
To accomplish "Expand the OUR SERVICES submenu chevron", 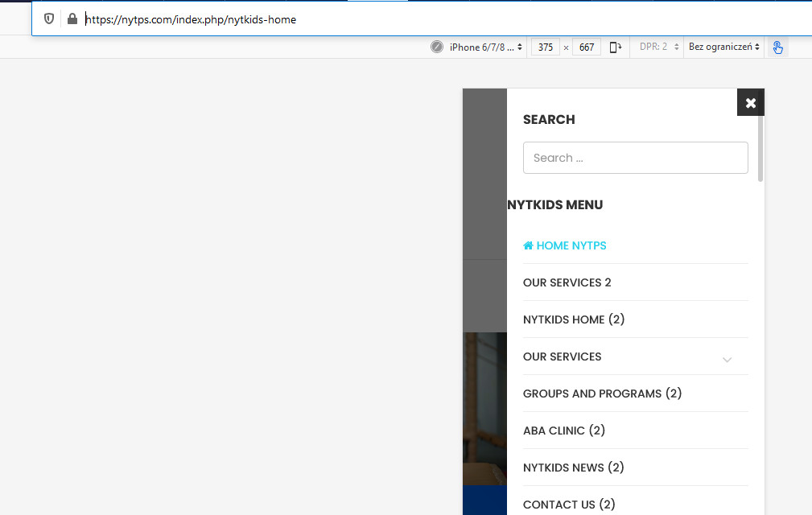I will coord(727,359).
